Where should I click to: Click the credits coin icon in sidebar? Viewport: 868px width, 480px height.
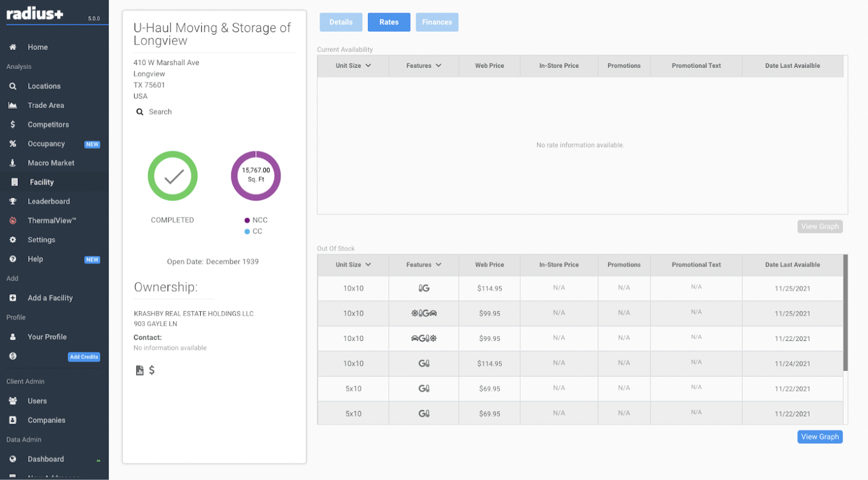coord(13,356)
